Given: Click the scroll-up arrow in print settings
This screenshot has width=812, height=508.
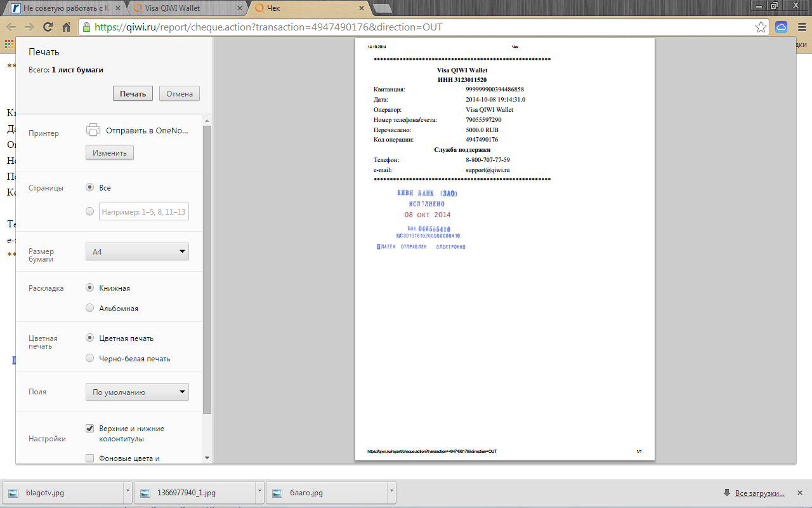Looking at the screenshot, I should click(x=207, y=119).
